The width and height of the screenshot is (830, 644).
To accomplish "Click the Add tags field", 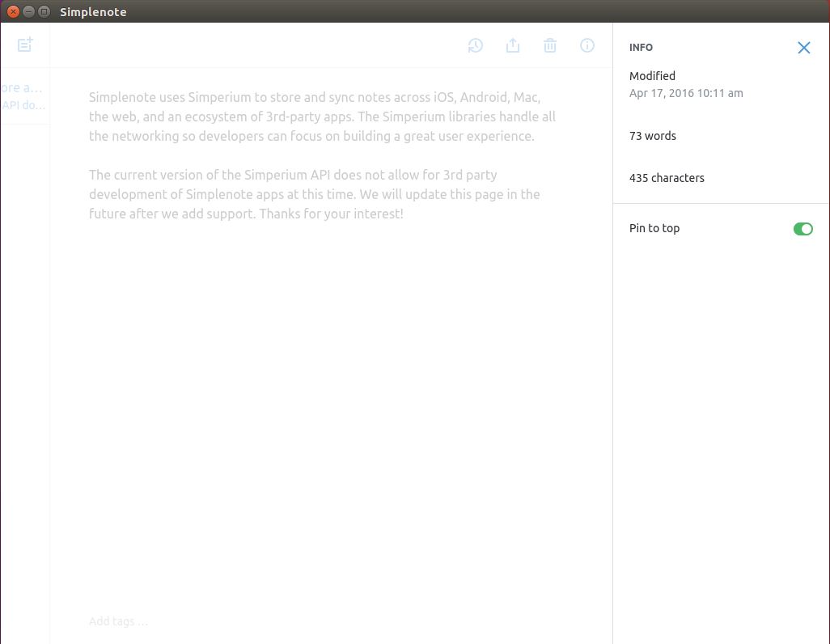I will pyautogui.click(x=118, y=621).
